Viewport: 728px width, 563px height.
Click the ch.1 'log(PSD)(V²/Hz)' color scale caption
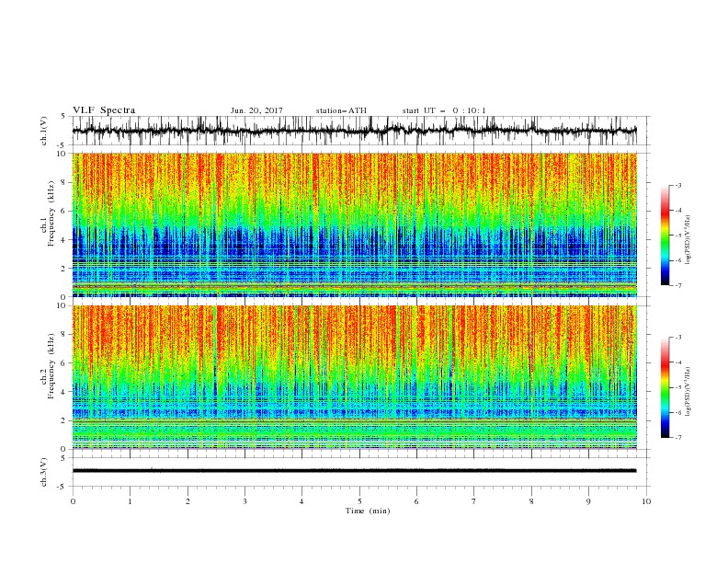(x=688, y=240)
